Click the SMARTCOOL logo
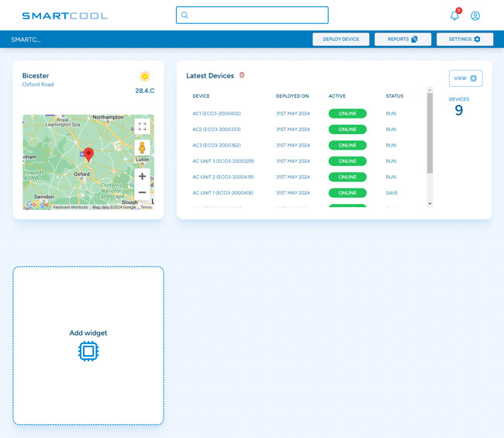The image size is (504, 438). pyautogui.click(x=64, y=16)
